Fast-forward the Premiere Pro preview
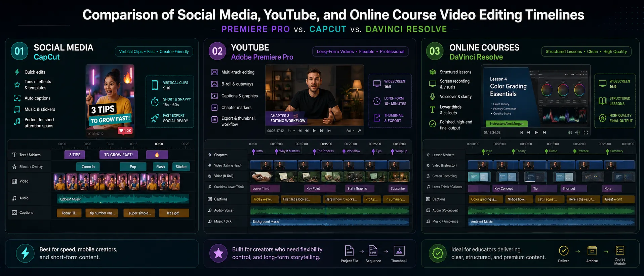 tap(322, 131)
